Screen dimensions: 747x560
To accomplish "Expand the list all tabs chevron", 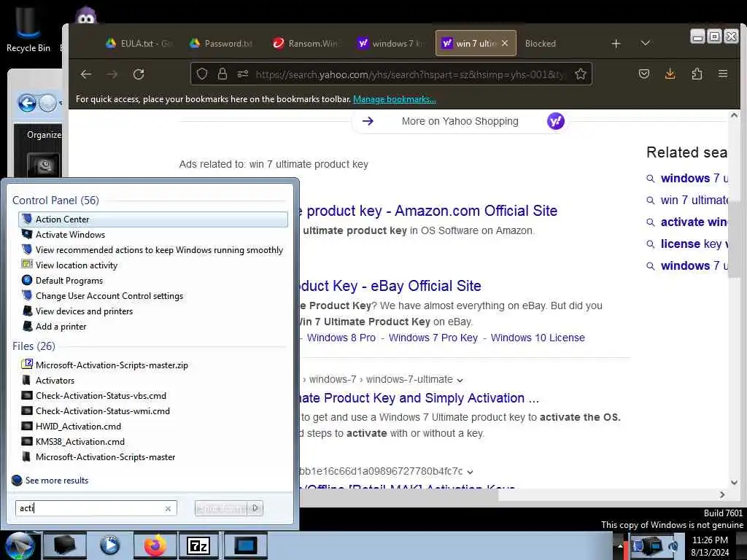I will click(x=646, y=43).
